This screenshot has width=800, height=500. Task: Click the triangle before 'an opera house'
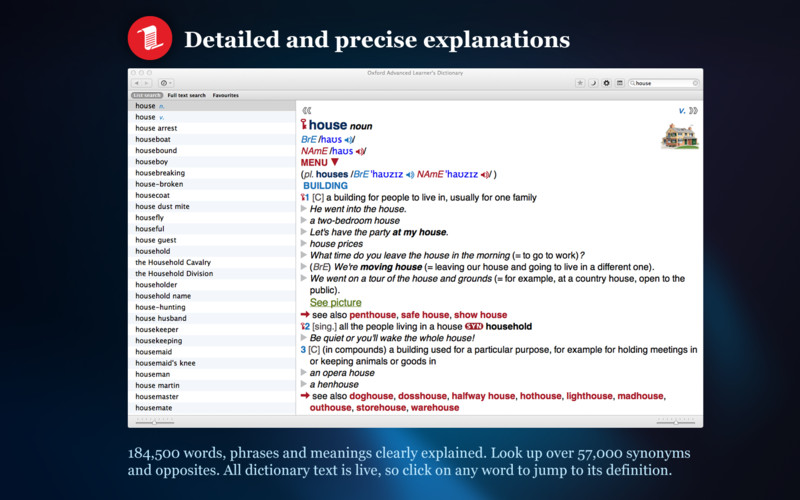click(304, 372)
